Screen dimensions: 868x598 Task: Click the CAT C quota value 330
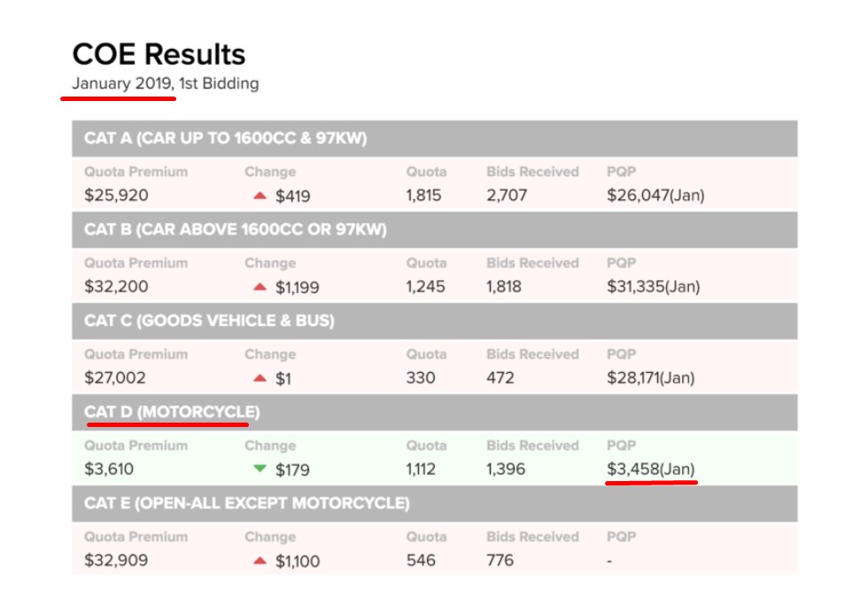tap(421, 378)
